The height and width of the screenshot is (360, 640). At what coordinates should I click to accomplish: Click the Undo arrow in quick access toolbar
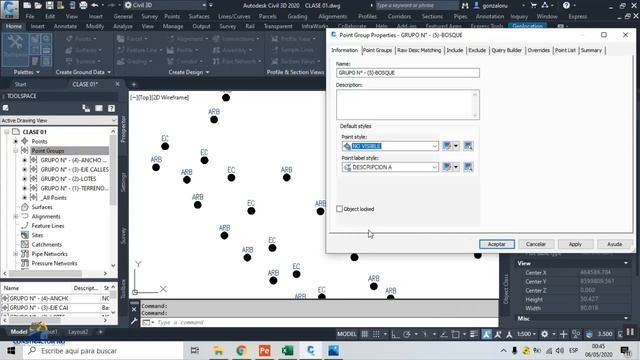(95, 5)
